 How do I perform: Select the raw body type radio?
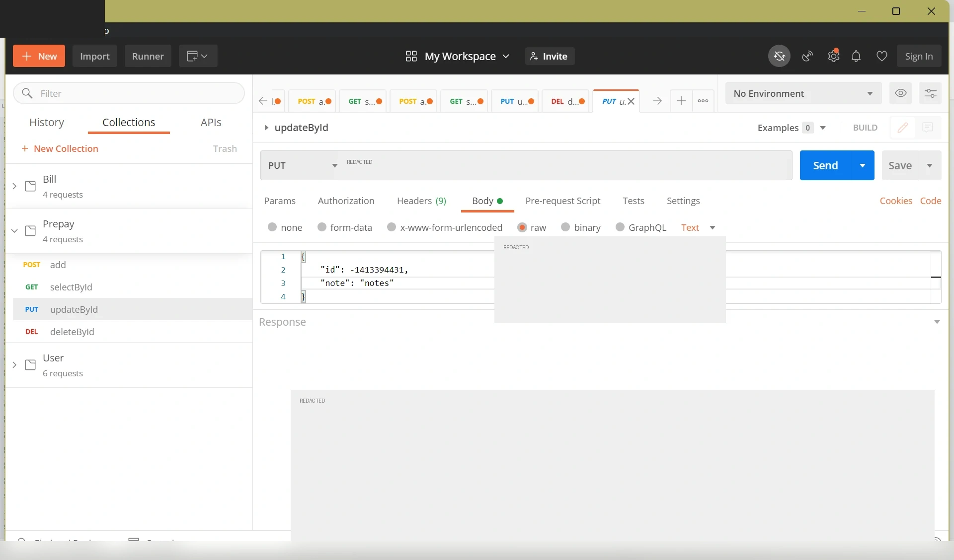tap(522, 227)
